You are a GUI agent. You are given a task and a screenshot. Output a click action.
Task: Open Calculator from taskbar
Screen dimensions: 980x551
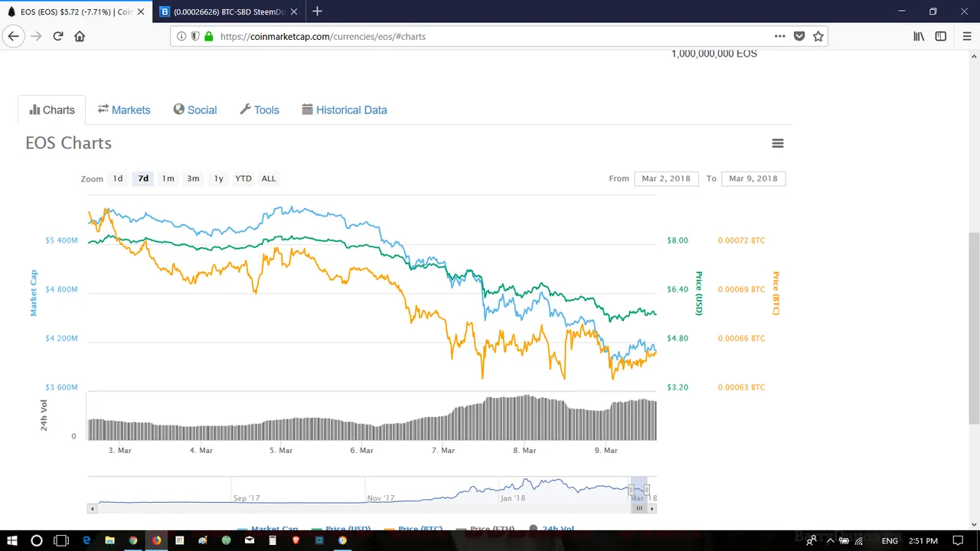coord(273,540)
